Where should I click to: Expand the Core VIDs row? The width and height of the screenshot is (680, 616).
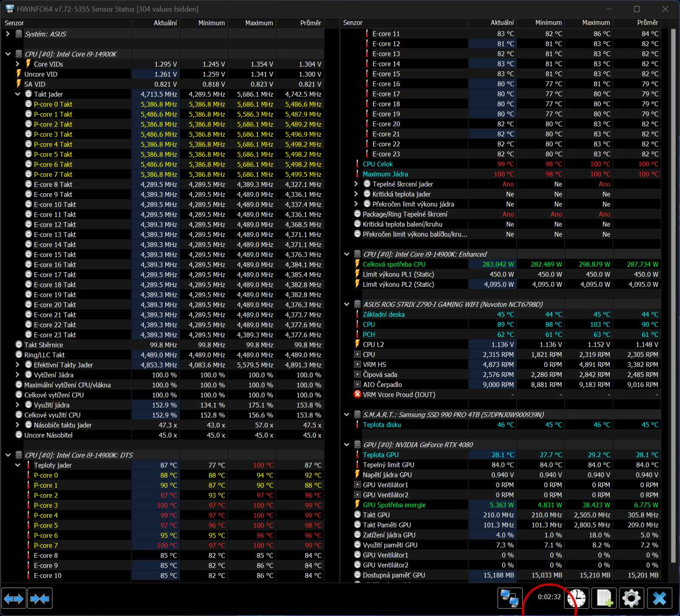coord(17,64)
